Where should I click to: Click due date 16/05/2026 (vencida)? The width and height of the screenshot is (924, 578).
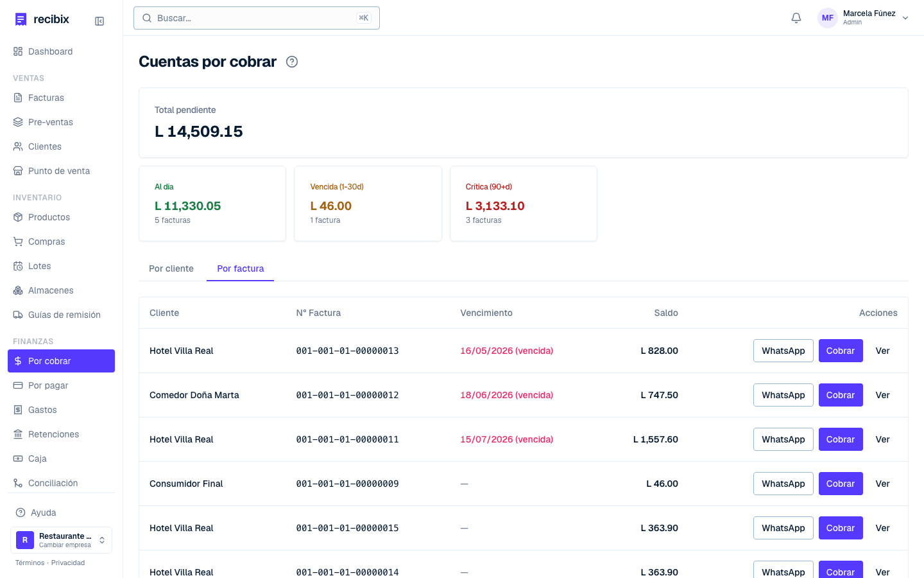click(507, 351)
